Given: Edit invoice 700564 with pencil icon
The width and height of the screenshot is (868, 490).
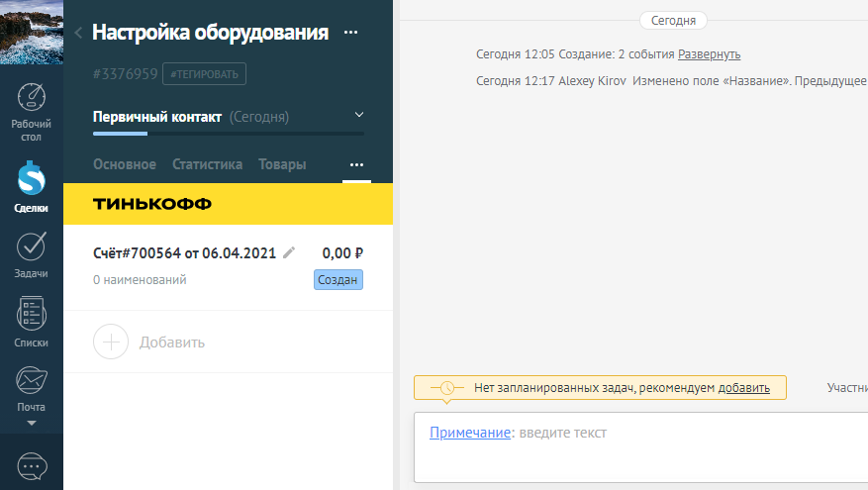Looking at the screenshot, I should click(x=289, y=253).
